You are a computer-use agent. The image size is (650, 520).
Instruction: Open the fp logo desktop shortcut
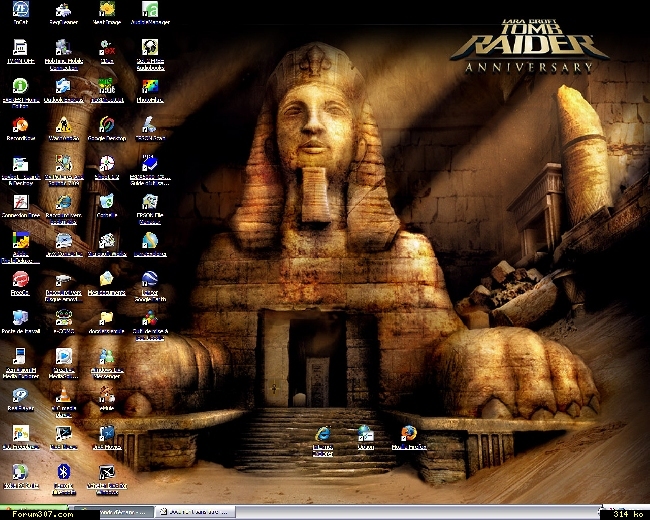click(x=20, y=438)
